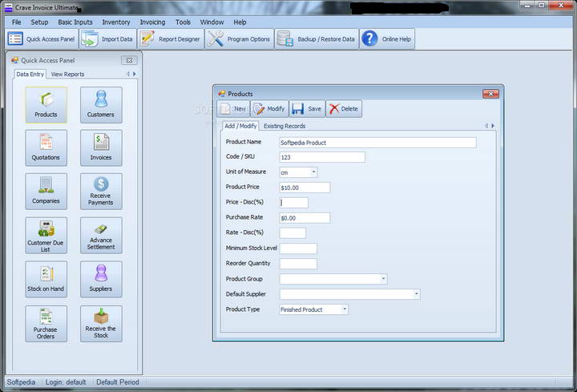The width and height of the screenshot is (577, 392).
Task: Open Customer Due List
Action: click(x=46, y=236)
